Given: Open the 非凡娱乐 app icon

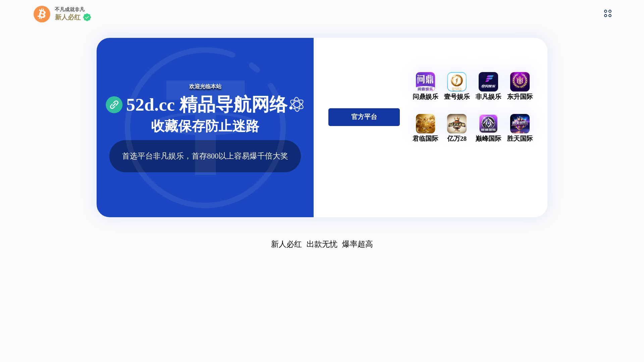Looking at the screenshot, I should pyautogui.click(x=488, y=82).
